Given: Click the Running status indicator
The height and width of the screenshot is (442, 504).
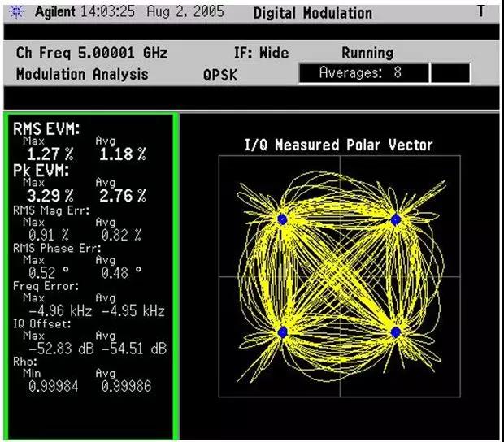Looking at the screenshot, I should click(367, 54).
